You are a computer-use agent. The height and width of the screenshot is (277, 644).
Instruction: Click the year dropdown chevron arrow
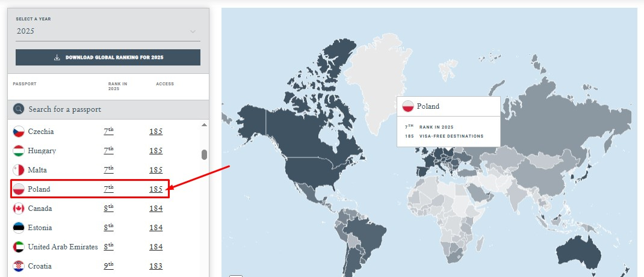[x=193, y=32]
